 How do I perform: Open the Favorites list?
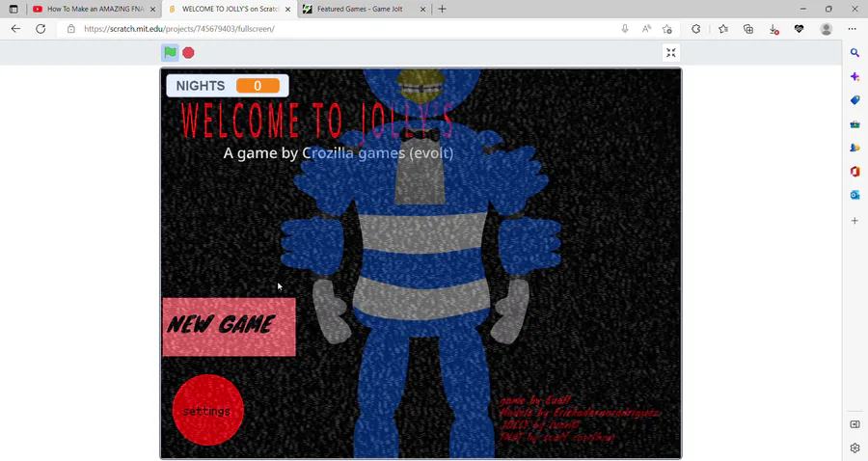click(723, 29)
